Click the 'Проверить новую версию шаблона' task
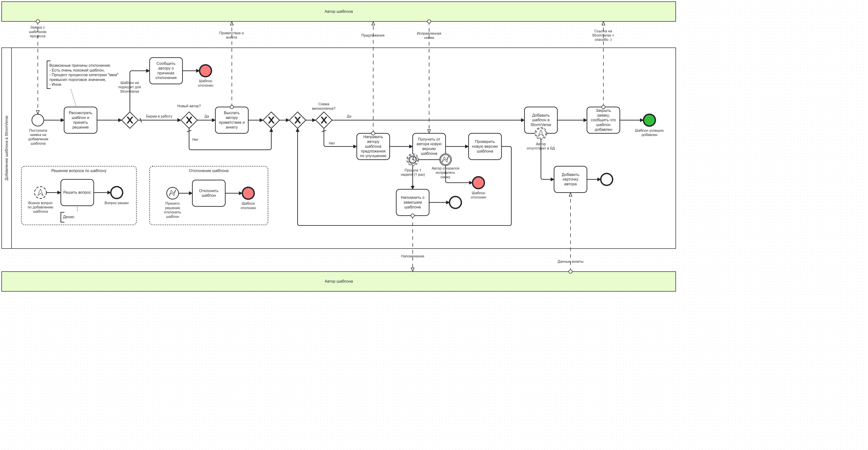 pyautogui.click(x=485, y=146)
